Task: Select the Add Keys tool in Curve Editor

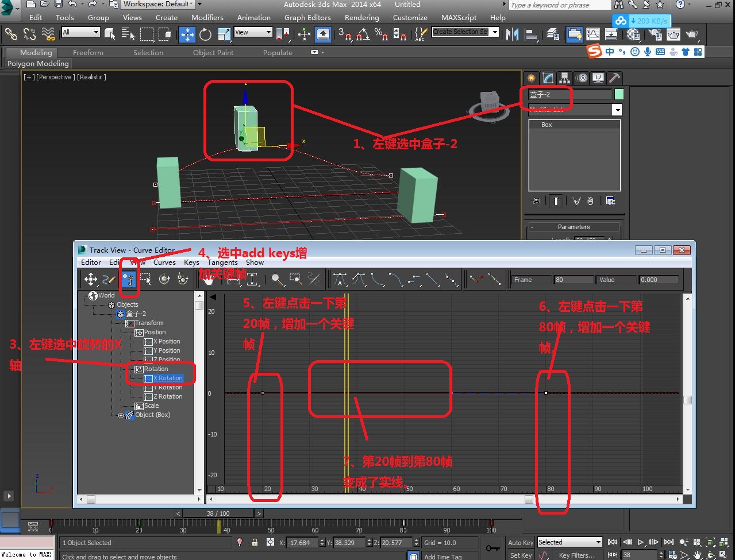Action: (128, 280)
